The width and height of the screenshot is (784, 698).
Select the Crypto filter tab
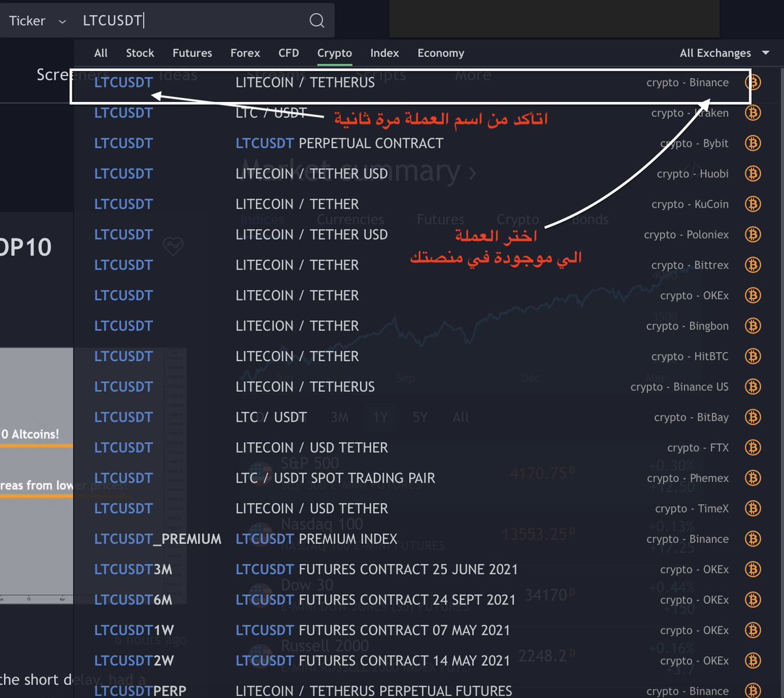(335, 53)
